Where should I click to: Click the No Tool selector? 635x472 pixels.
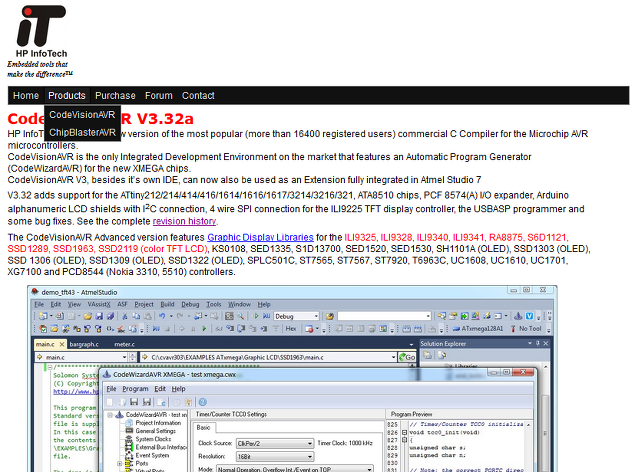coord(526,329)
